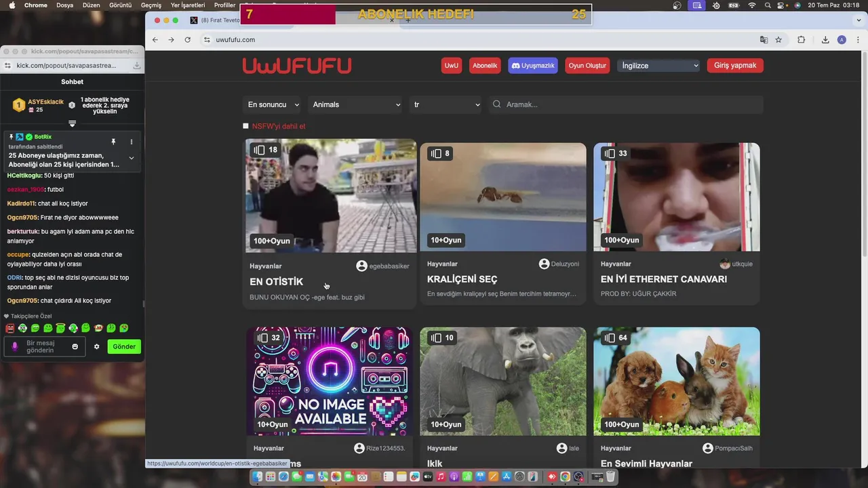Viewport: 868px width, 488px height.
Task: Open the Chrome downloads icon
Action: [825, 40]
